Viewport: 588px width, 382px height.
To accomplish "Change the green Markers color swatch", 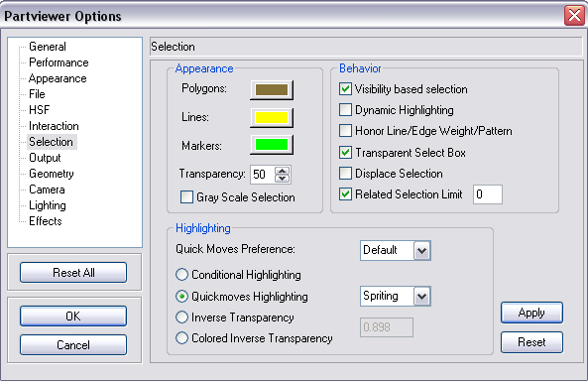I will 272,145.
